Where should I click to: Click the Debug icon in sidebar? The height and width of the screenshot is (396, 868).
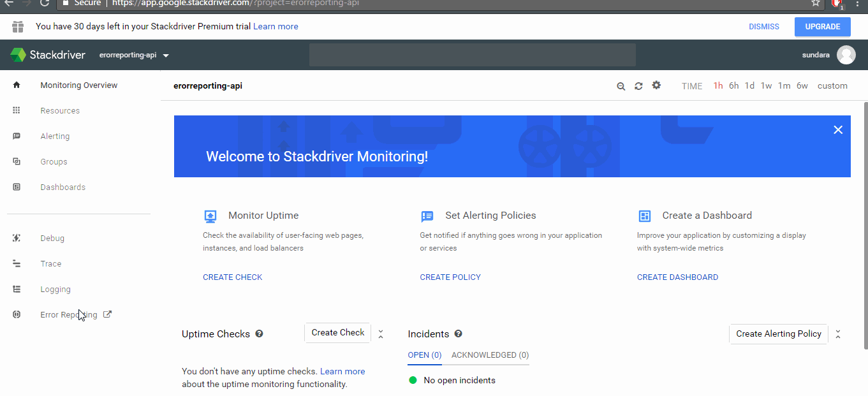tap(17, 238)
